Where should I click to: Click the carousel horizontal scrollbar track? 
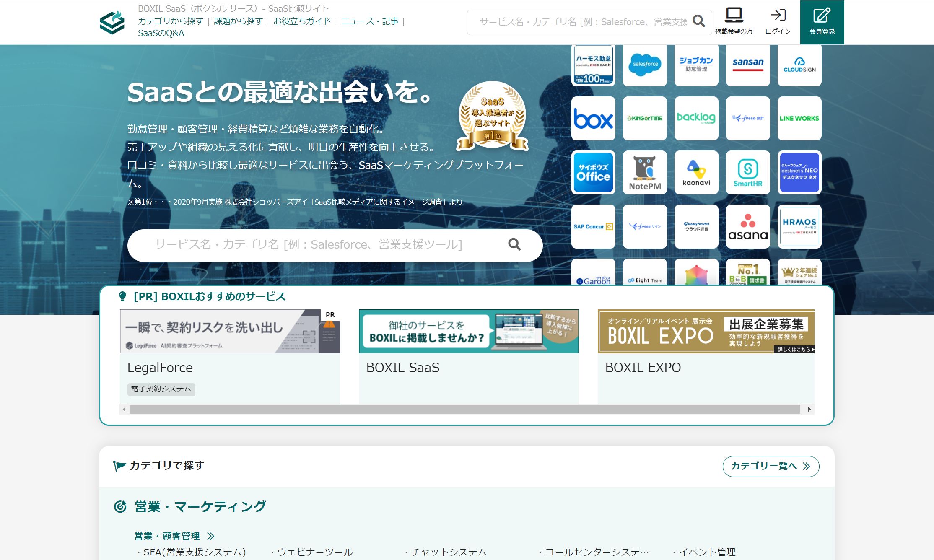[x=464, y=409]
